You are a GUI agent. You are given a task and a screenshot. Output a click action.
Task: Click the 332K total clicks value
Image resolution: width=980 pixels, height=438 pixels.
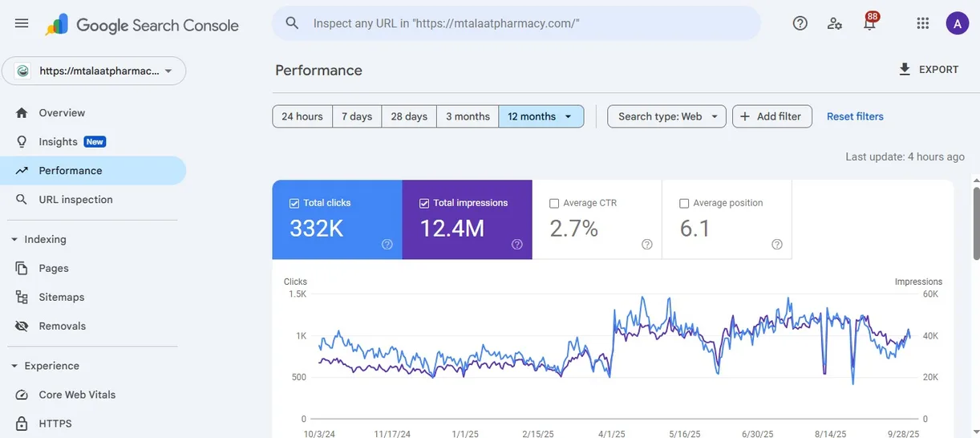[x=316, y=229]
